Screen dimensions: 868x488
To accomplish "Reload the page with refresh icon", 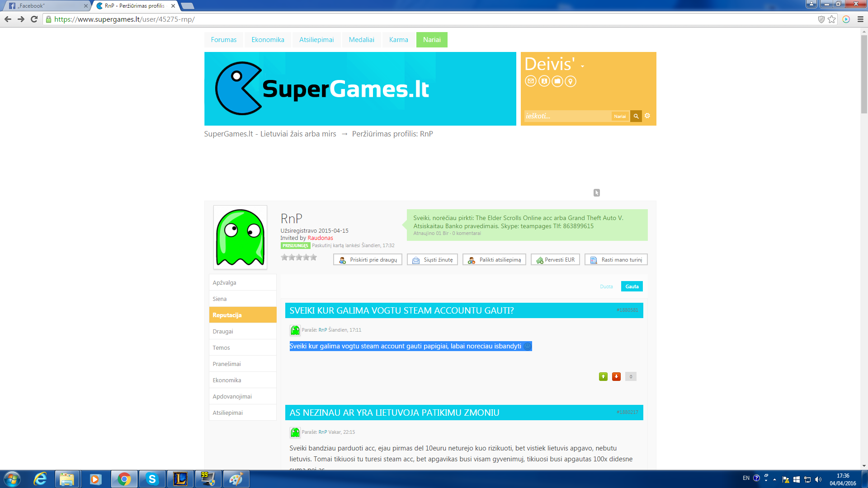I will click(34, 19).
